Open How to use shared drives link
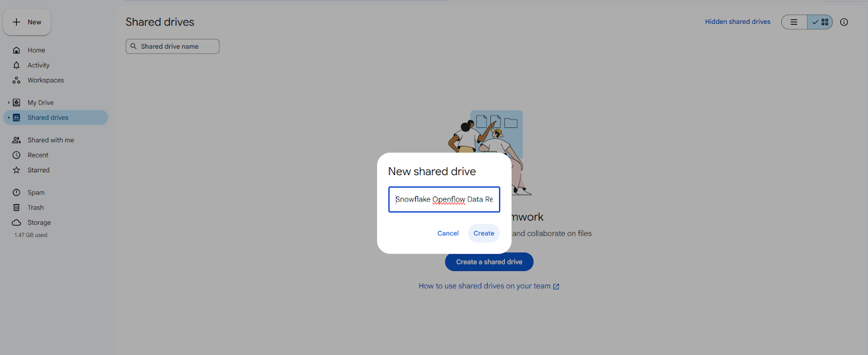This screenshot has width=868, height=355. coord(484,286)
